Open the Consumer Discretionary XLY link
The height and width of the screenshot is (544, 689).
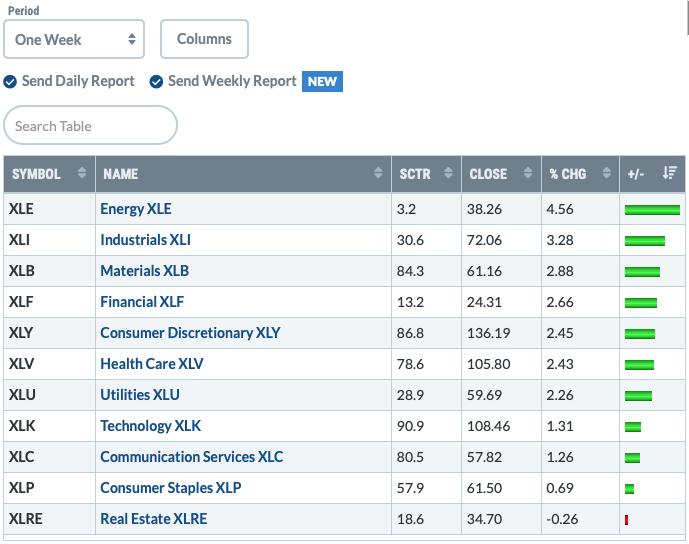click(190, 333)
